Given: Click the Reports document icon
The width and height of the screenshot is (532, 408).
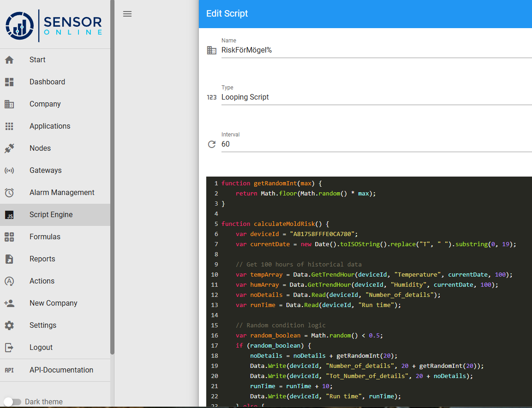Looking at the screenshot, I should tap(9, 259).
